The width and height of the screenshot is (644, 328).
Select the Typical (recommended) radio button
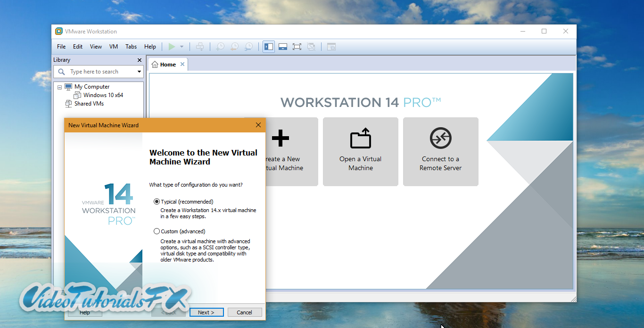point(157,202)
